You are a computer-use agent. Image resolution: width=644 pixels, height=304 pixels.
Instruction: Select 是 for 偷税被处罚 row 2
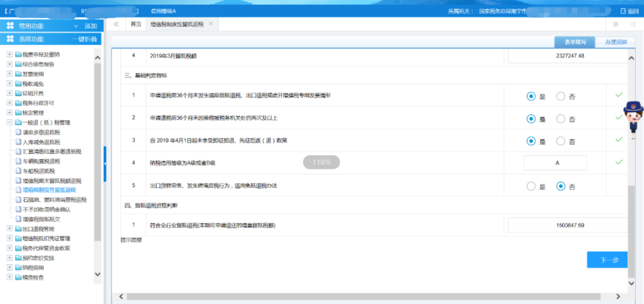531,119
